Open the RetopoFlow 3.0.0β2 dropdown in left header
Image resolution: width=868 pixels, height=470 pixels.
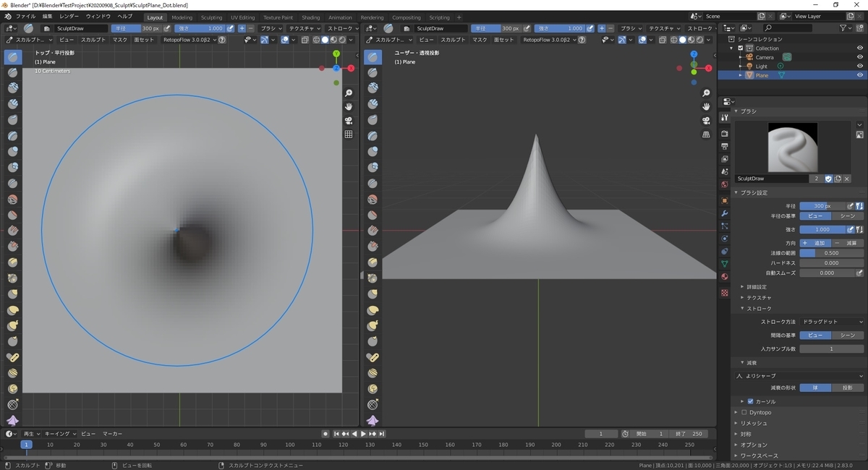[x=190, y=40]
